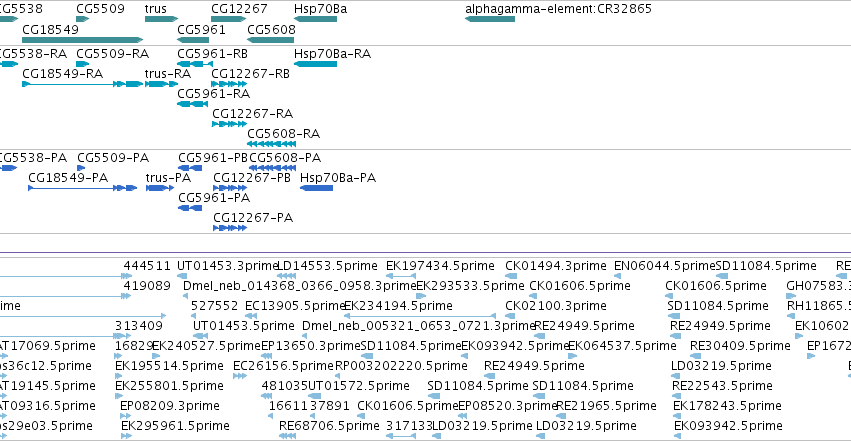Click the trus-RA transcript label
The image size is (851, 441).
coord(168,74)
